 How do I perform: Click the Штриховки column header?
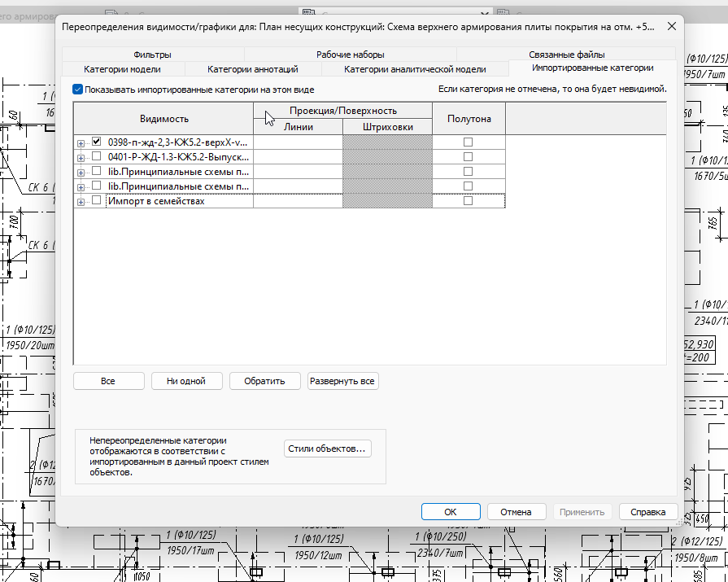tap(388, 127)
